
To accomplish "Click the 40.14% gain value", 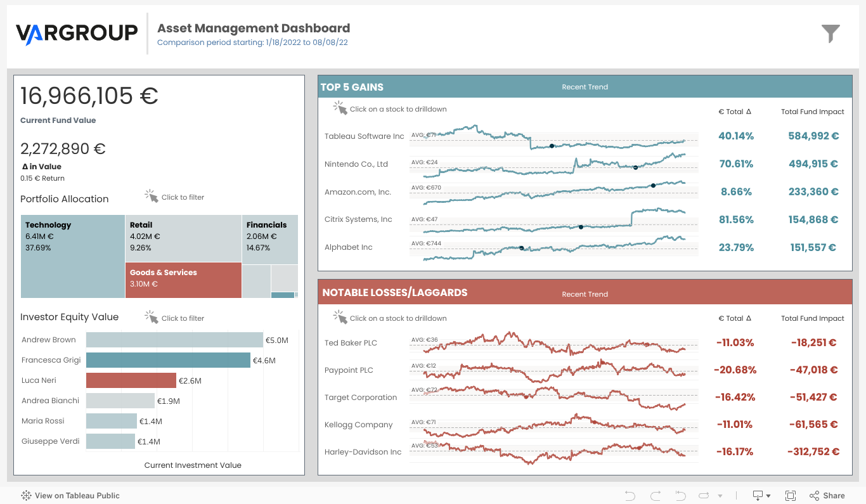I will 736,136.
